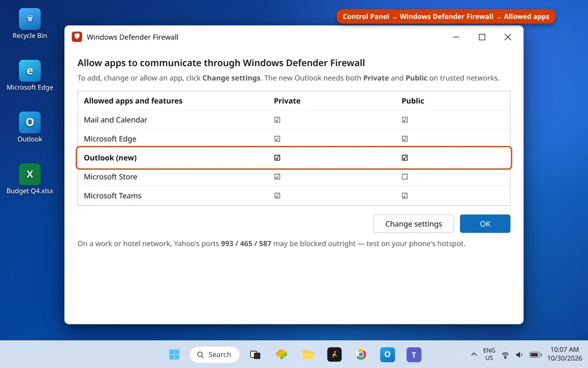Toggle Private for Microsoft Teams
Image resolution: width=588 pixels, height=368 pixels.
(277, 195)
